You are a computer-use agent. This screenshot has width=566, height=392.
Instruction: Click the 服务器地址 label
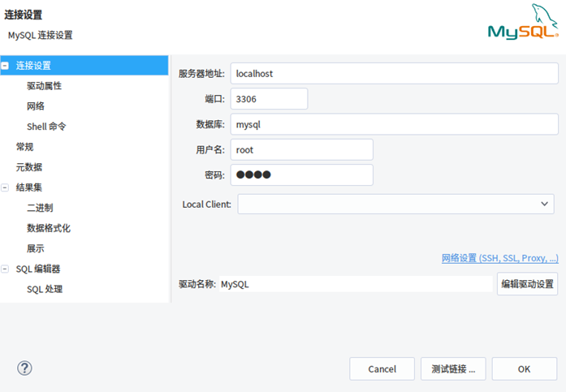pos(201,74)
